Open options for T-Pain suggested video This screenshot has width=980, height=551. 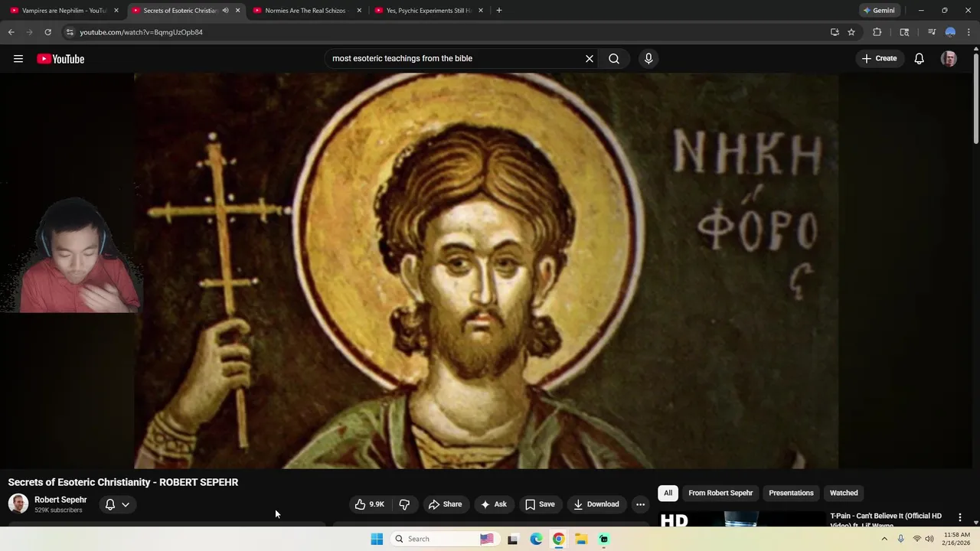click(x=960, y=518)
